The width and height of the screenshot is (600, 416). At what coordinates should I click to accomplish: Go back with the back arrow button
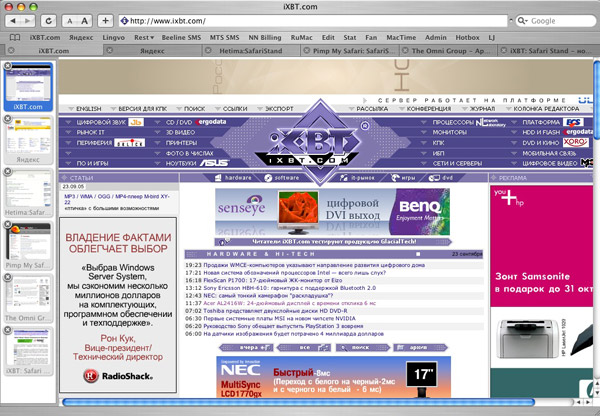(13, 21)
